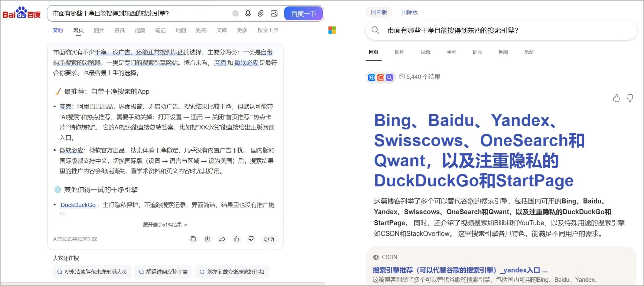Follow 夸克 link in summary paragraph
Image resolution: width=644 pixels, height=286 pixels.
tap(220, 63)
